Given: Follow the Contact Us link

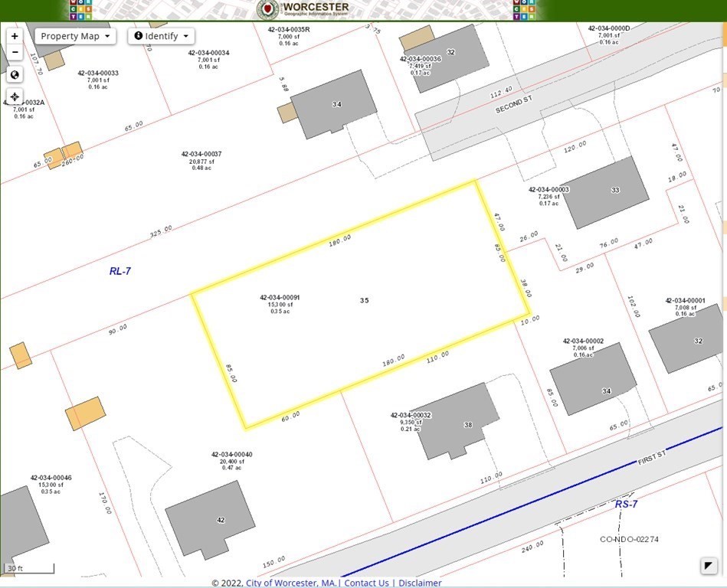Looking at the screenshot, I should point(366,583).
